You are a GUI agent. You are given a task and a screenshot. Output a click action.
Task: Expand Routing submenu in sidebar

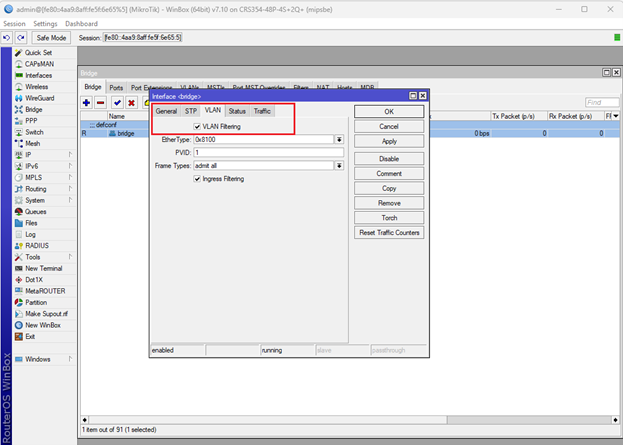coord(70,189)
